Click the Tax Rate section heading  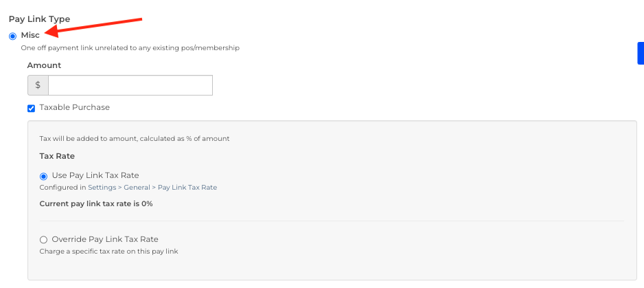click(57, 156)
